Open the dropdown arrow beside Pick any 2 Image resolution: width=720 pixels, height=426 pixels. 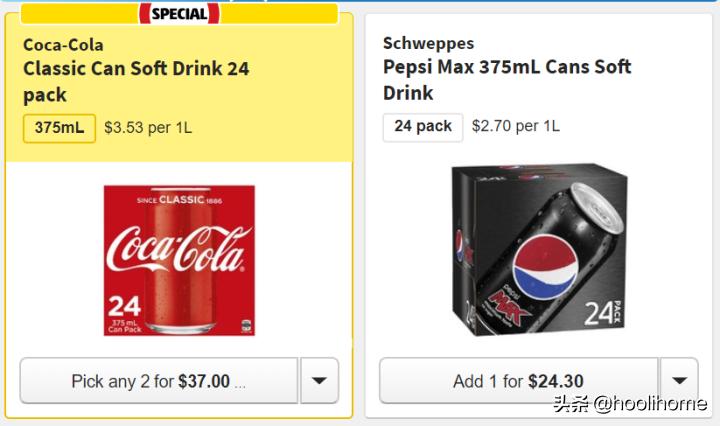coord(319,381)
